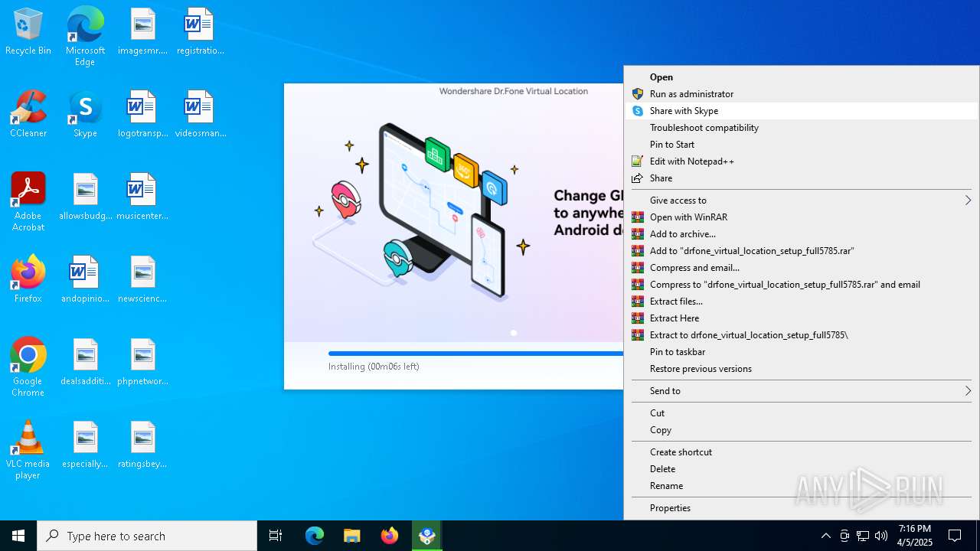Choose Restore previous versions

pyautogui.click(x=803, y=368)
